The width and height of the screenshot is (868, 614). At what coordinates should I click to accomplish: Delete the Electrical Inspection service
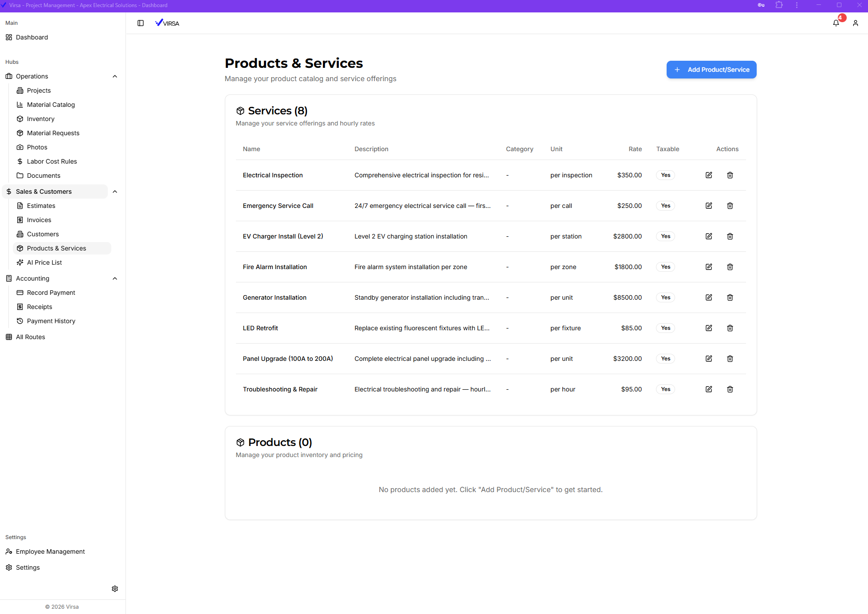(730, 175)
